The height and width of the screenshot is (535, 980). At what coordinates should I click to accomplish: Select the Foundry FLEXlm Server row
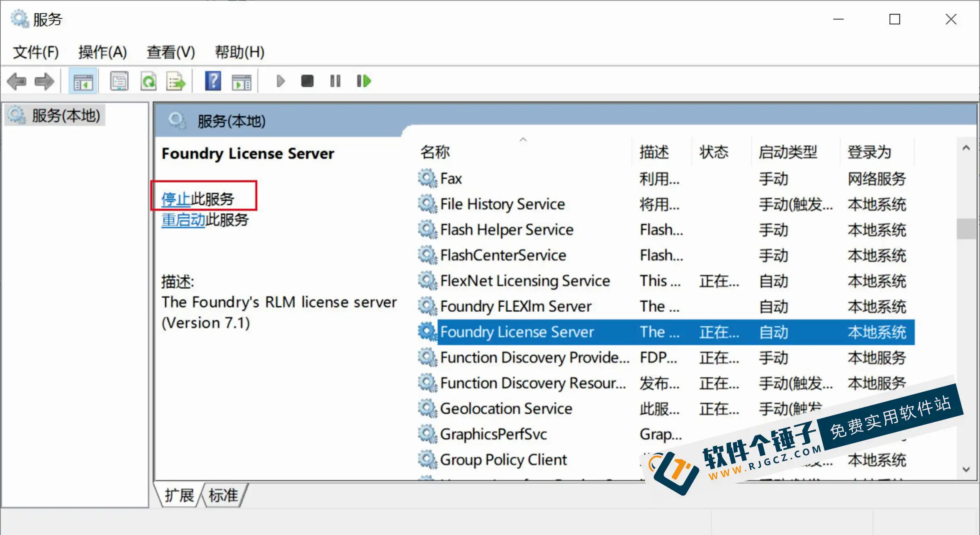[666, 306]
